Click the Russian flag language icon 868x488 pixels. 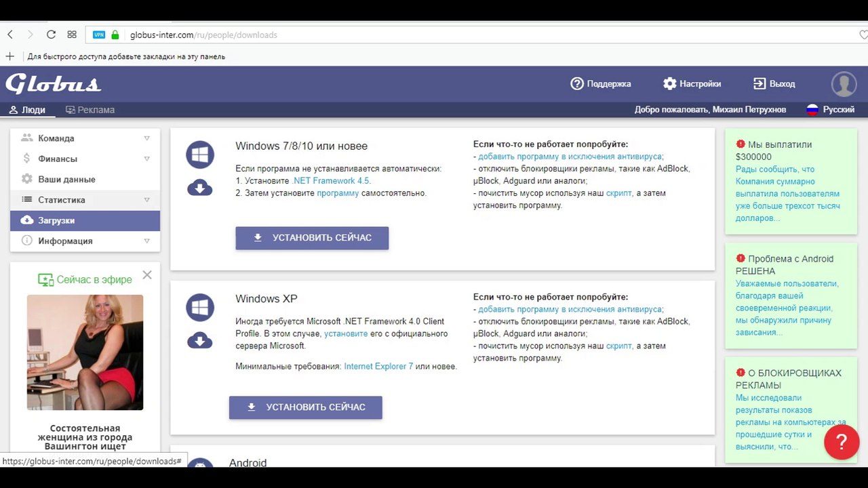point(812,109)
